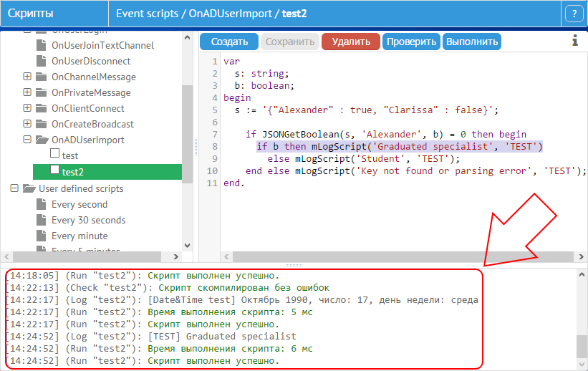Viewport: 588px width, 371px height.
Task: Expand the OnPrivateMessage tree node
Action: tap(27, 92)
